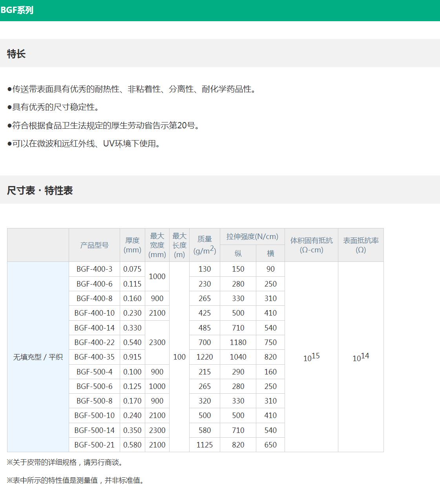This screenshot has height=504, width=440.
Task: Click the note 表中所示的特性值是测量值
Action: [x=77, y=480]
